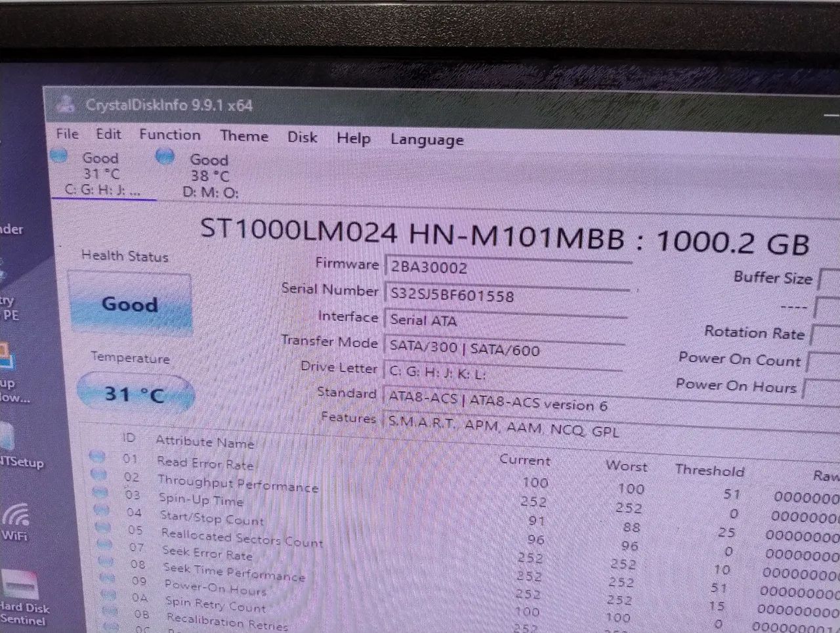This screenshot has width=840, height=633.
Task: Open the Edit menu
Action: [108, 135]
